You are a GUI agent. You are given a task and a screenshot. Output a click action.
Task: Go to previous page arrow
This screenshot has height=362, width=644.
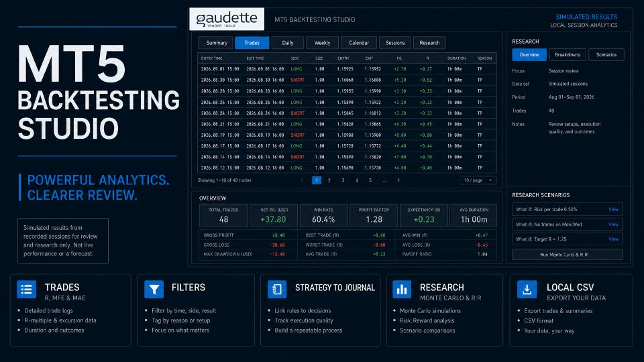[x=302, y=180]
